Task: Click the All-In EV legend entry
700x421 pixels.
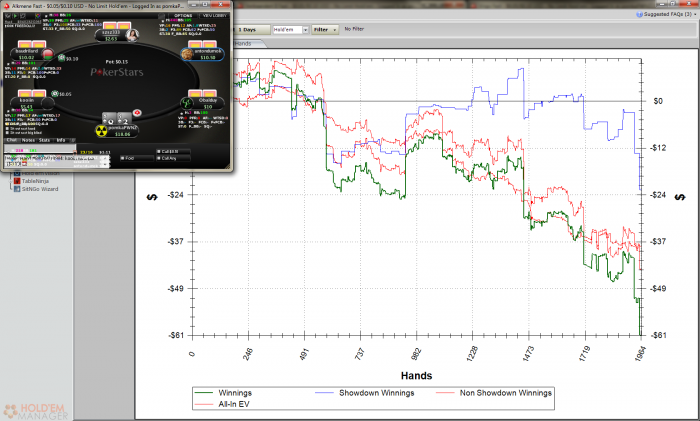Action: pyautogui.click(x=222, y=404)
